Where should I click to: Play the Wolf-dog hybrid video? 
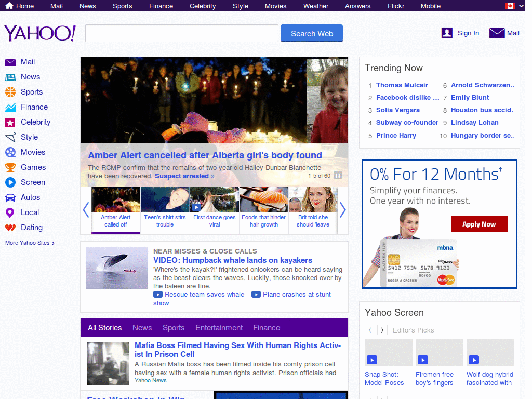[474, 360]
